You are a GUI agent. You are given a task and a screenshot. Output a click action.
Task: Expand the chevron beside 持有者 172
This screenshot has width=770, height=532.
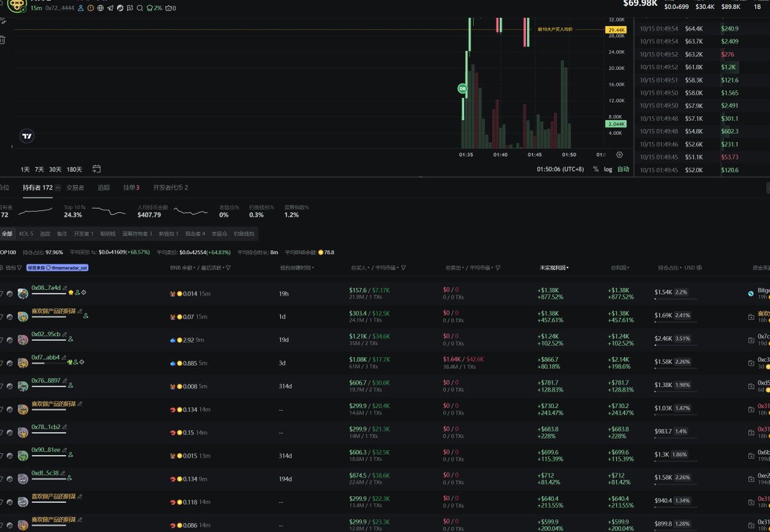(58, 188)
